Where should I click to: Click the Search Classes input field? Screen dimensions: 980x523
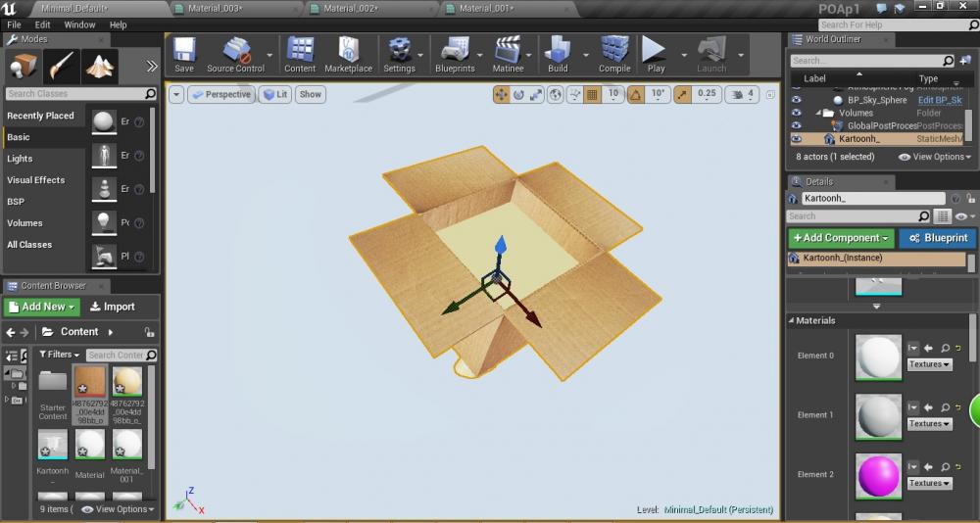[74, 94]
